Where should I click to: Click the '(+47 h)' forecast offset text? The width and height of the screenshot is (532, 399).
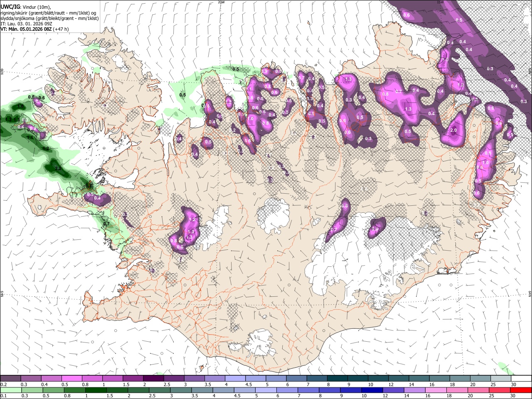click(x=61, y=29)
